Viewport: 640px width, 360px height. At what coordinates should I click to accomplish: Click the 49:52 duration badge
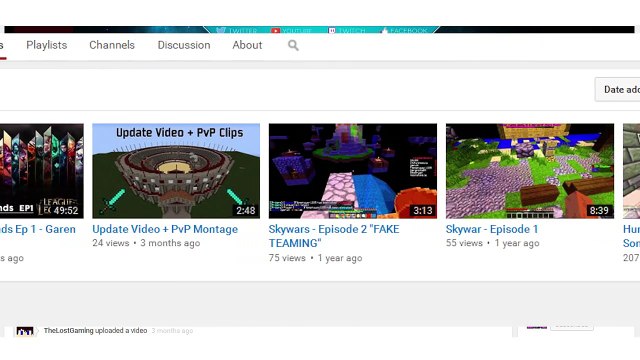coord(66,210)
